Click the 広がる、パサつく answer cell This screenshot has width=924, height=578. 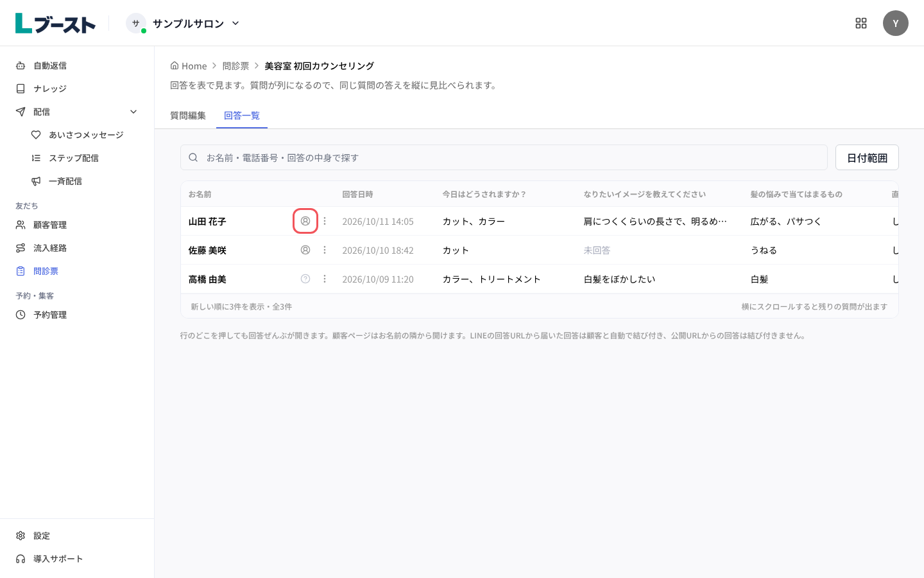click(x=786, y=222)
